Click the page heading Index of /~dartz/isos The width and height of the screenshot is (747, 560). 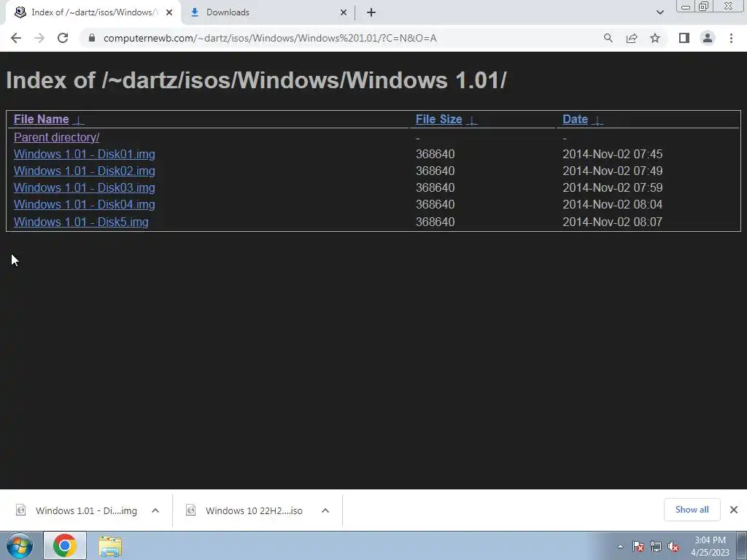[x=256, y=80]
